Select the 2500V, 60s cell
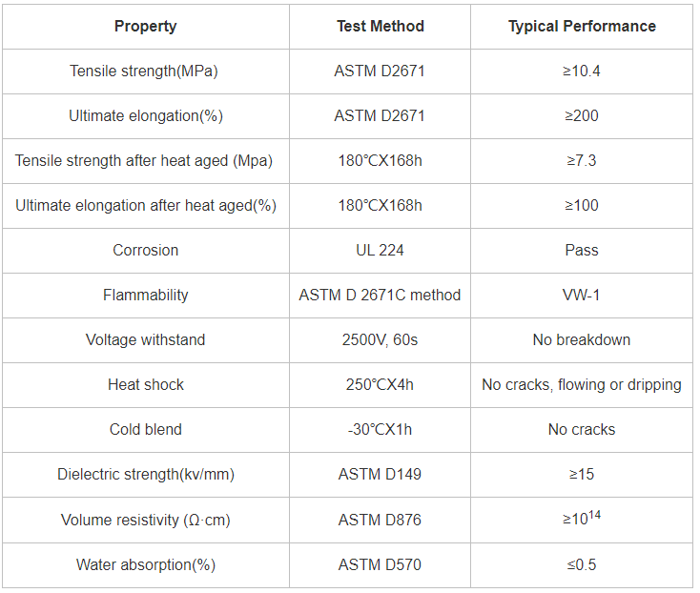 click(x=380, y=340)
